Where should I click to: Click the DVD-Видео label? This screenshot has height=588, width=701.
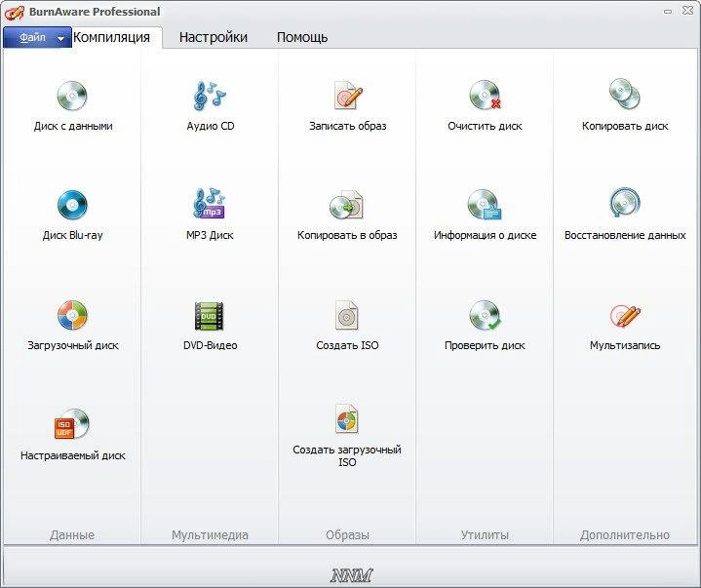point(211,345)
